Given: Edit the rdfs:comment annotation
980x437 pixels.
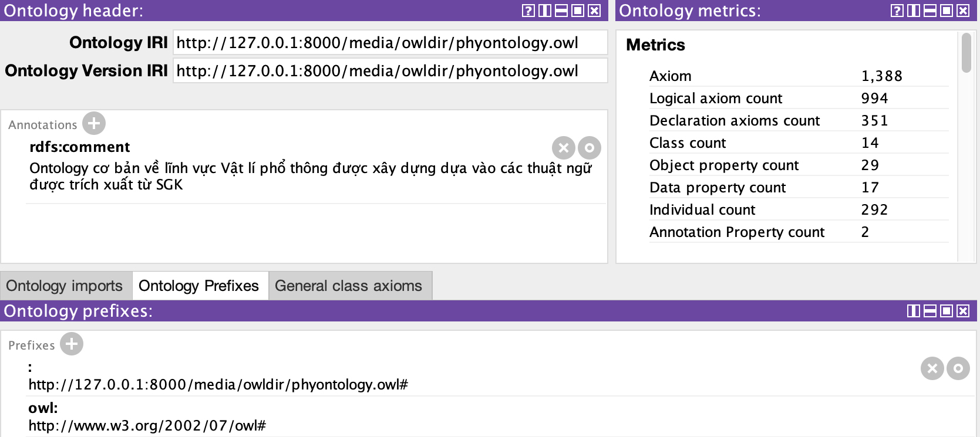Looking at the screenshot, I should point(590,148).
